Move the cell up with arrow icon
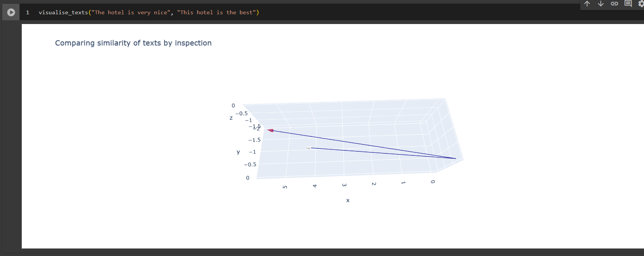 tap(587, 4)
